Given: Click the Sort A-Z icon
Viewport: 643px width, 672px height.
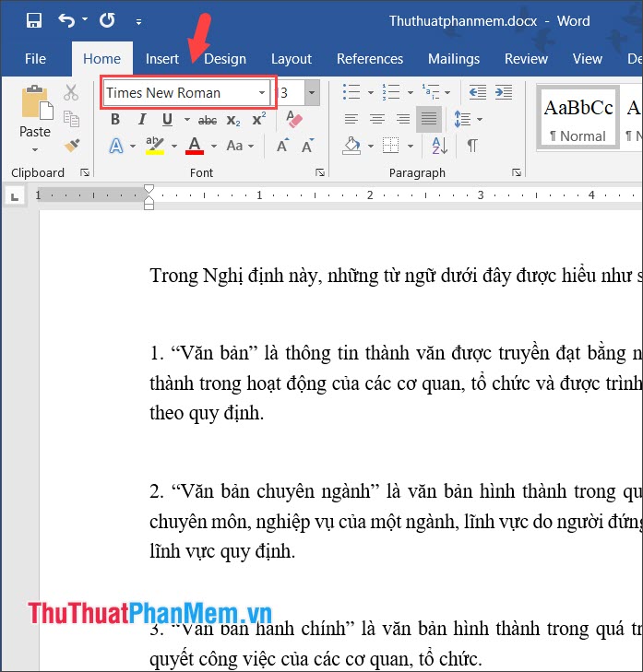Looking at the screenshot, I should point(440,146).
